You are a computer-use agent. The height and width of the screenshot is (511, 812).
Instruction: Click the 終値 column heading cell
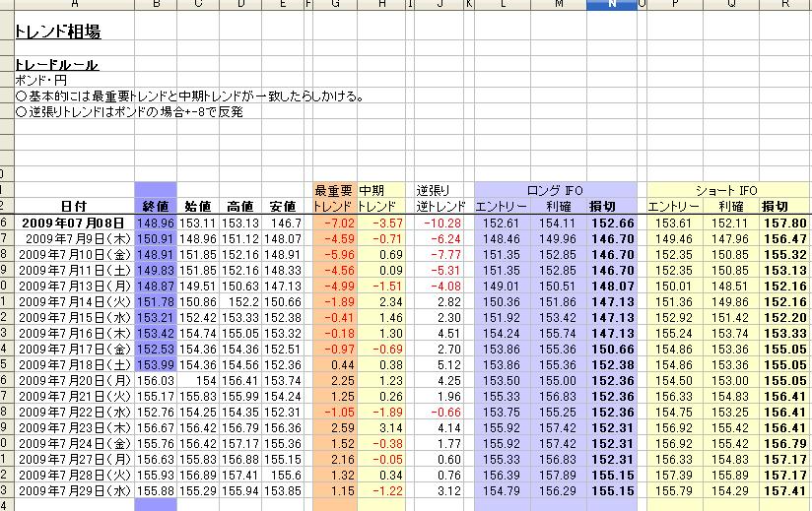pos(155,207)
